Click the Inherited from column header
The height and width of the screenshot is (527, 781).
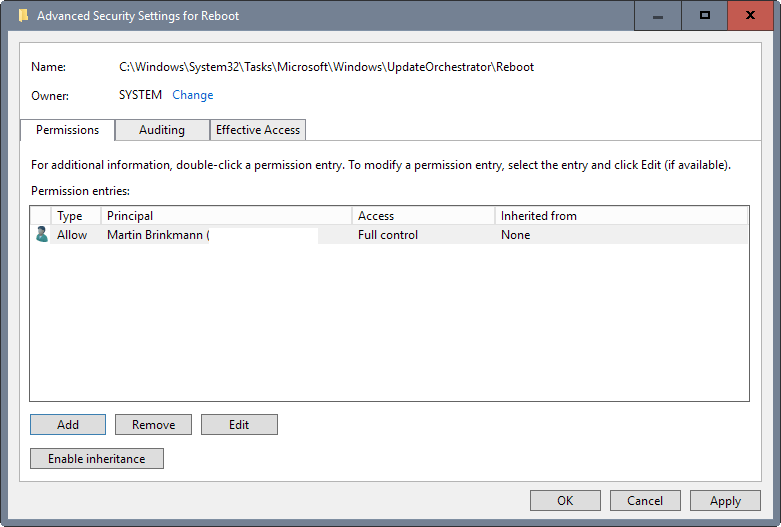tap(620, 216)
